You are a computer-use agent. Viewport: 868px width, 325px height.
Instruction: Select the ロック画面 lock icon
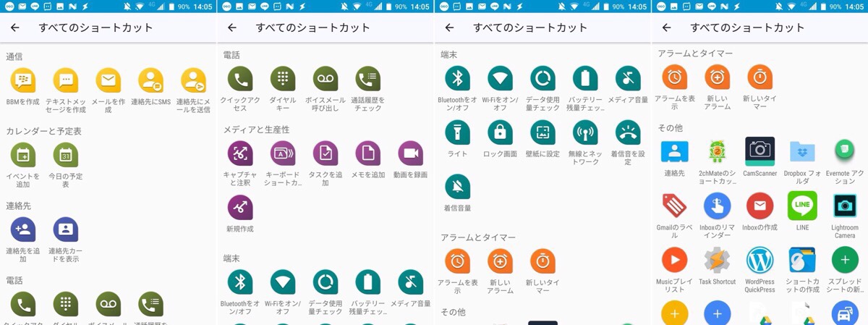pyautogui.click(x=500, y=132)
